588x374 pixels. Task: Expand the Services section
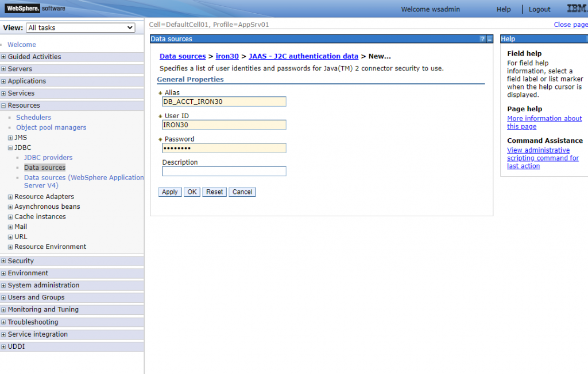pyautogui.click(x=3, y=93)
